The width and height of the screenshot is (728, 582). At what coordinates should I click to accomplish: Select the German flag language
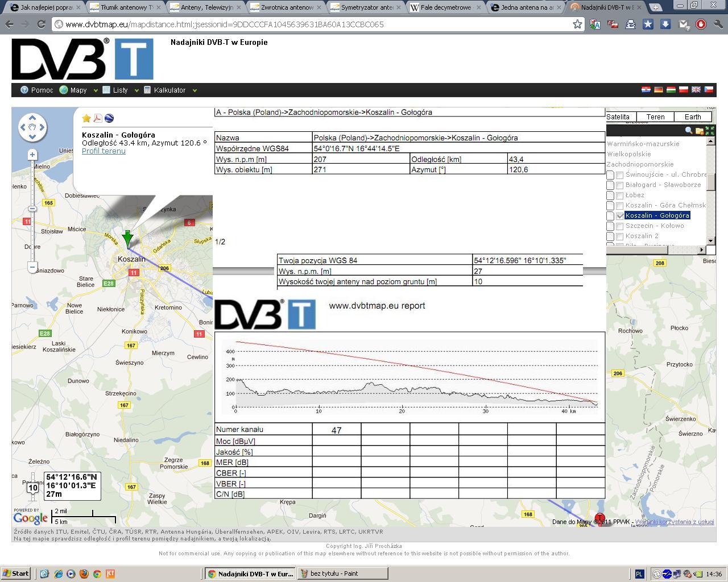[x=659, y=90]
